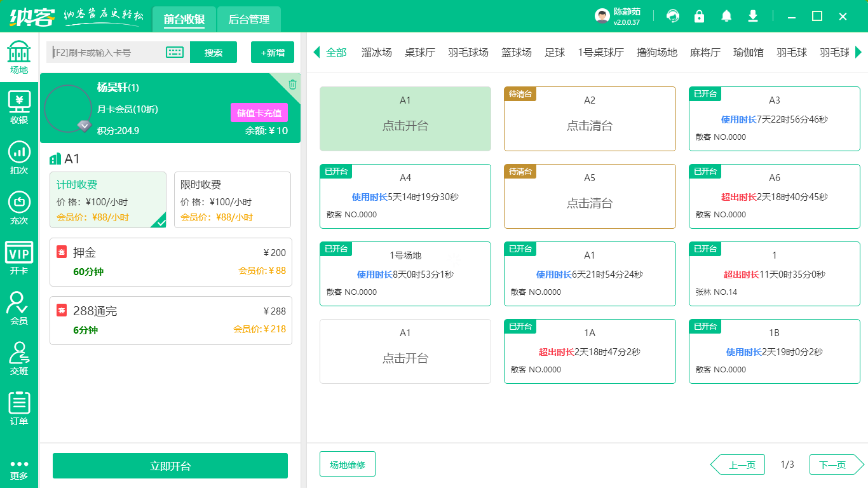Open 场地维修 venue maintenance

click(347, 464)
